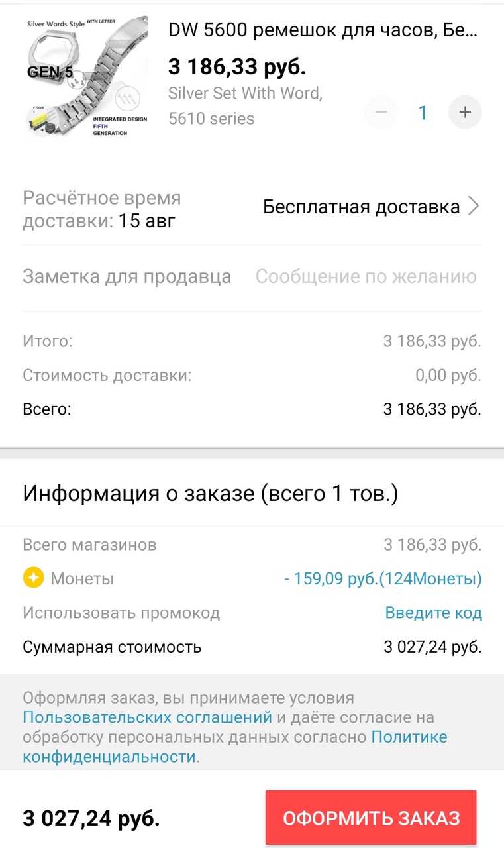Image resolution: width=504 pixels, height=848 pixels.
Task: Open the DW 5600 product title
Action: click(x=323, y=30)
